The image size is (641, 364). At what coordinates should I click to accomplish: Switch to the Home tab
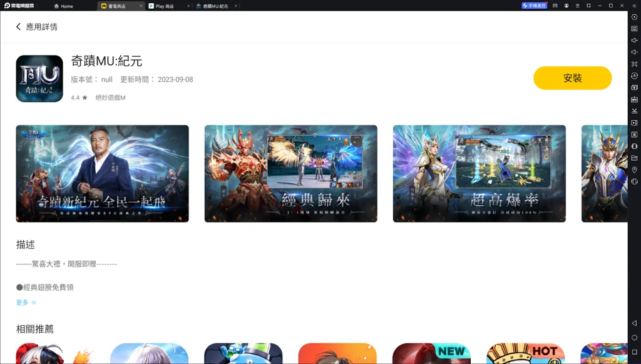63,6
